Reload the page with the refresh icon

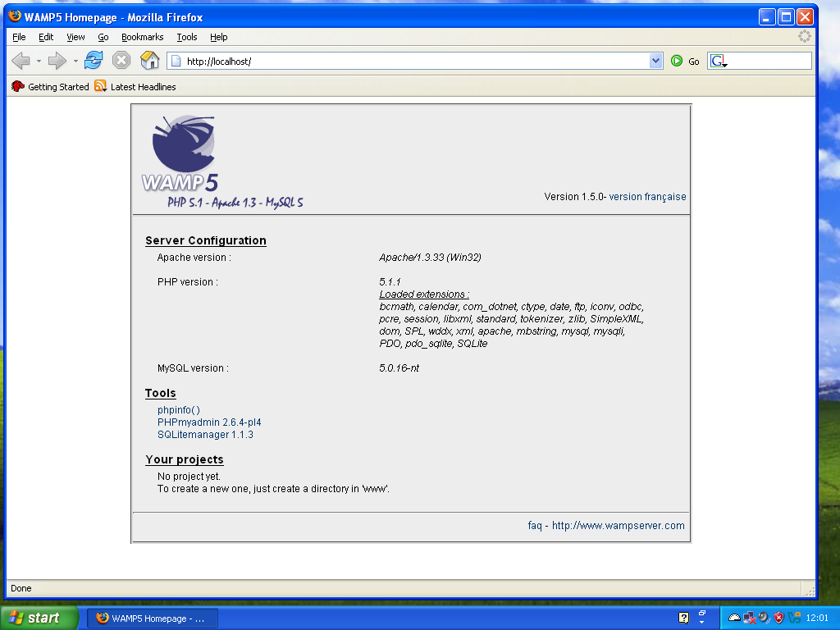pyautogui.click(x=94, y=60)
